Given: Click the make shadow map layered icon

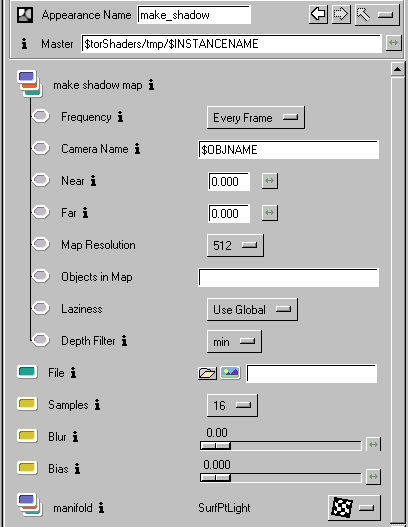Looking at the screenshot, I should point(30,84).
